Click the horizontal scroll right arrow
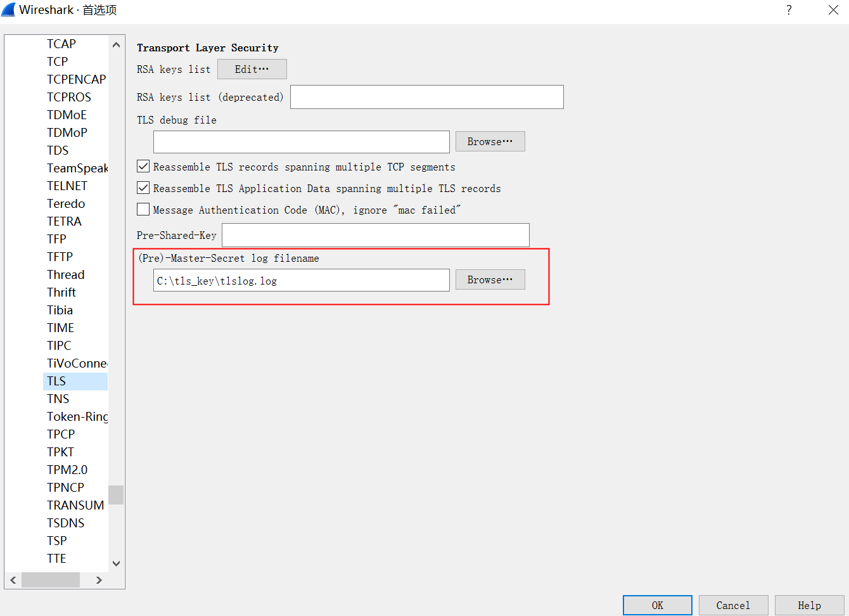Viewport: 849px width, 616px height. (99, 580)
